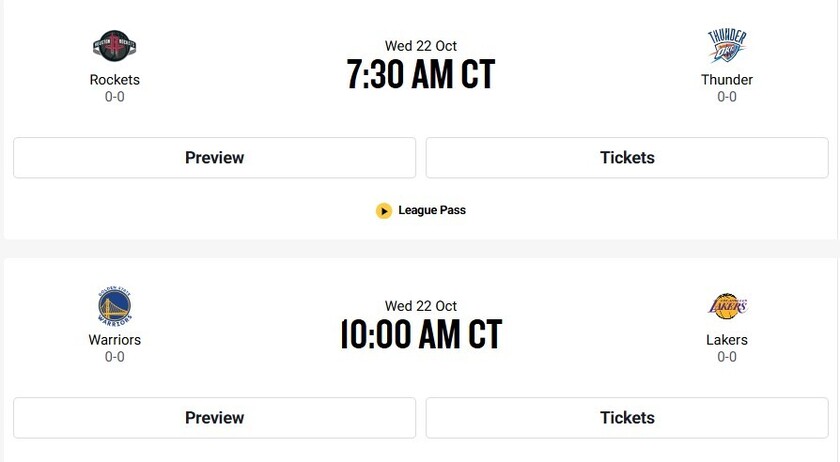Click the 7:30 AM CT game time

tap(420, 75)
